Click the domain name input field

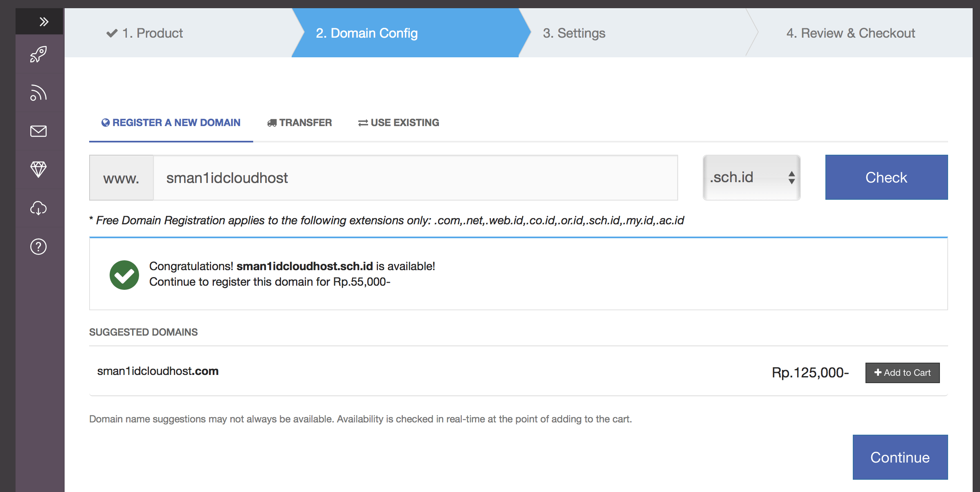pos(415,178)
